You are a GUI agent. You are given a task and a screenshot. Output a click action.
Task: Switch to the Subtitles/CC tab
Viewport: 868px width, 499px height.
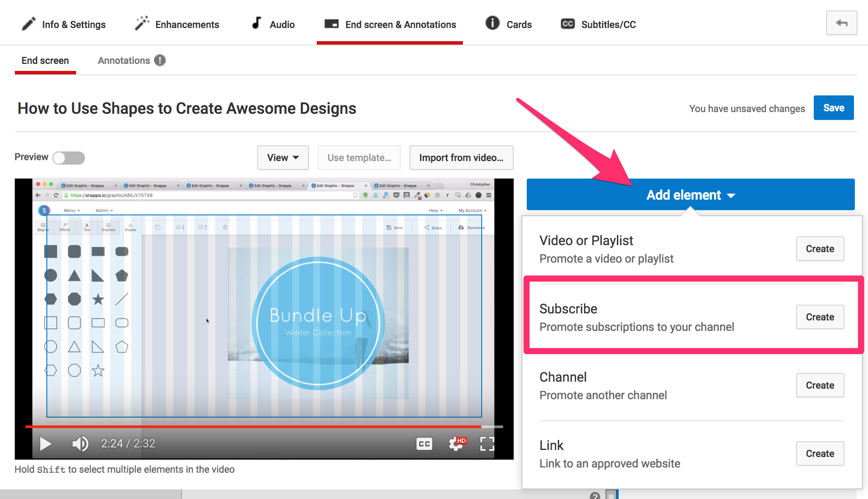598,24
